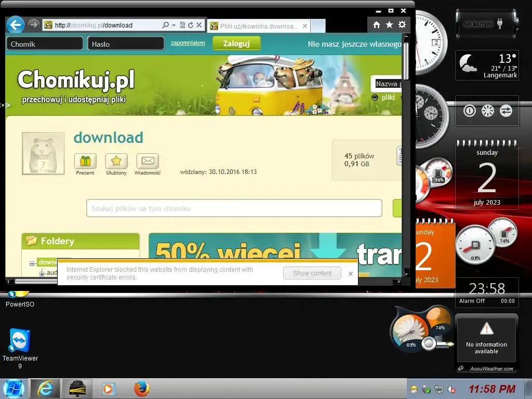This screenshot has width=532, height=399.
Task: Collapse the 'down...' root folder node
Action: (x=32, y=263)
